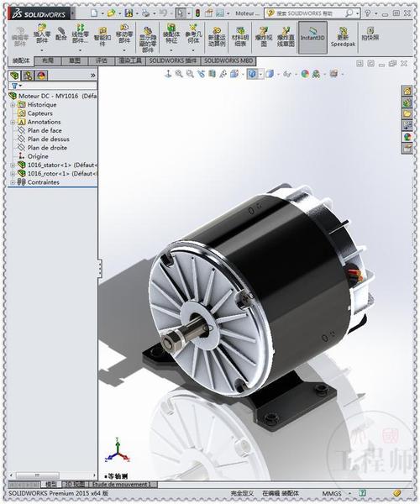Click the Zoom to Area icon
Viewport: 420px width, 504px height.
click(190, 74)
